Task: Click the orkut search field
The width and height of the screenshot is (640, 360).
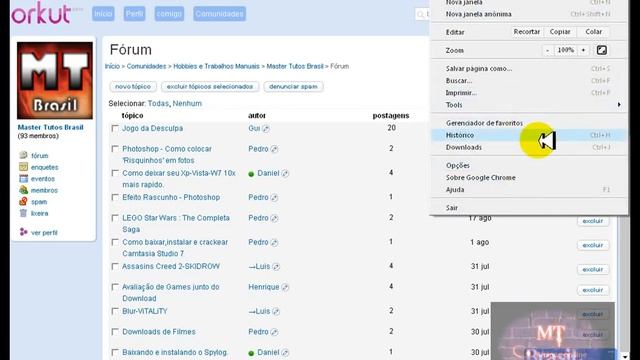Action: [x=422, y=14]
